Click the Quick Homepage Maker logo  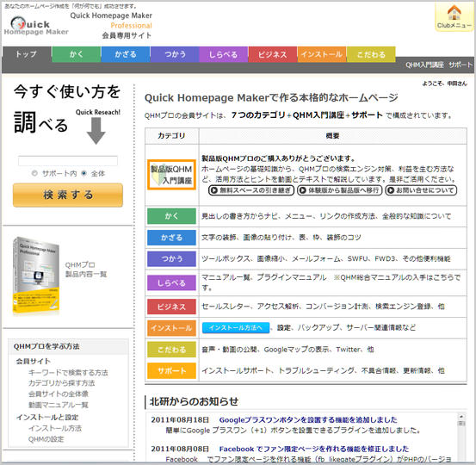tap(36, 26)
